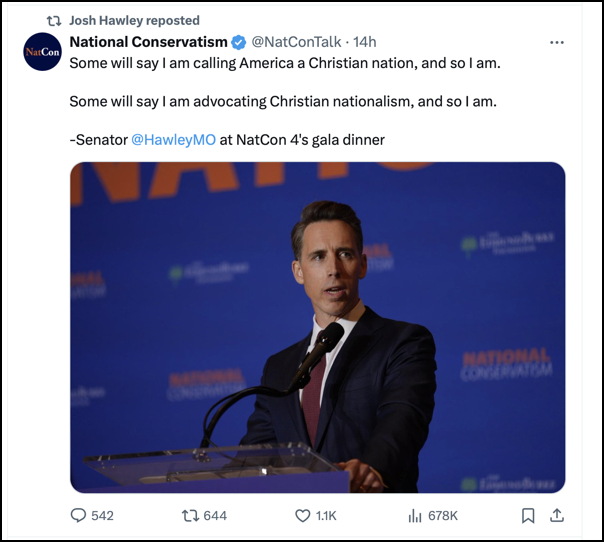Click the 678K views count
Viewport: 604px width, 542px height.
[443, 515]
